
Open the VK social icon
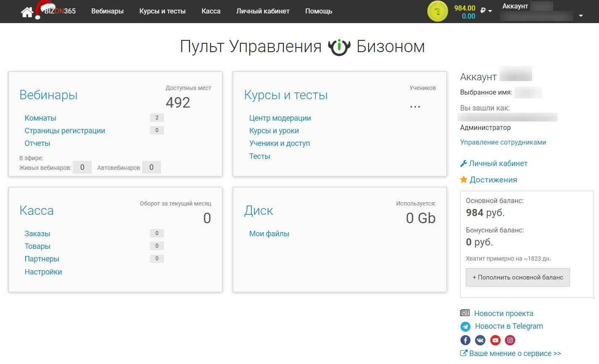coord(480,340)
